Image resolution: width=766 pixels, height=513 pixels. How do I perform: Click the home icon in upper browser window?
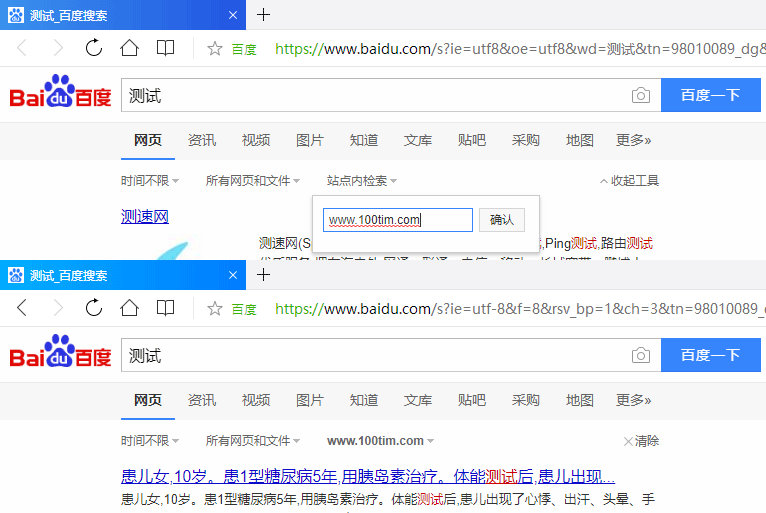pos(129,48)
